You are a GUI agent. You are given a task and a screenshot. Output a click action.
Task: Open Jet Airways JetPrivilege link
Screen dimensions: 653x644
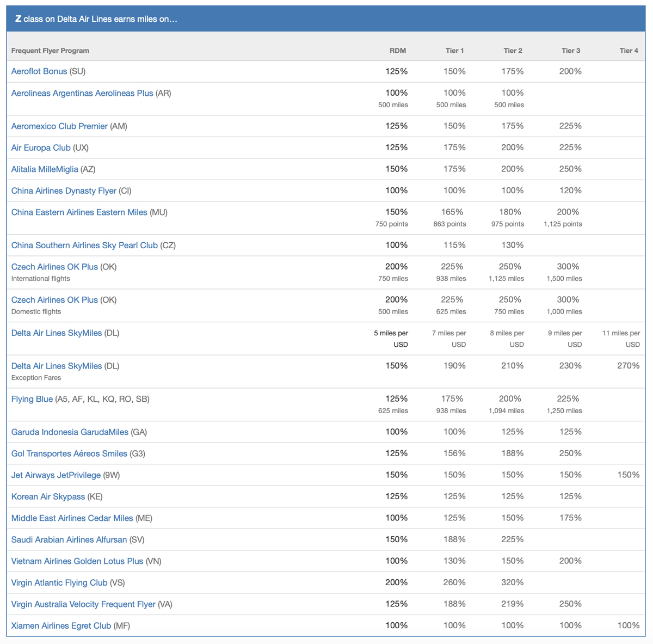pos(56,475)
